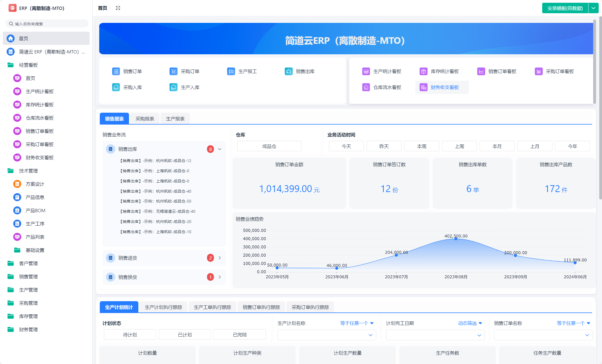Expand the 销售退货 section
Screen dimensions: 602x364
pos(220,258)
